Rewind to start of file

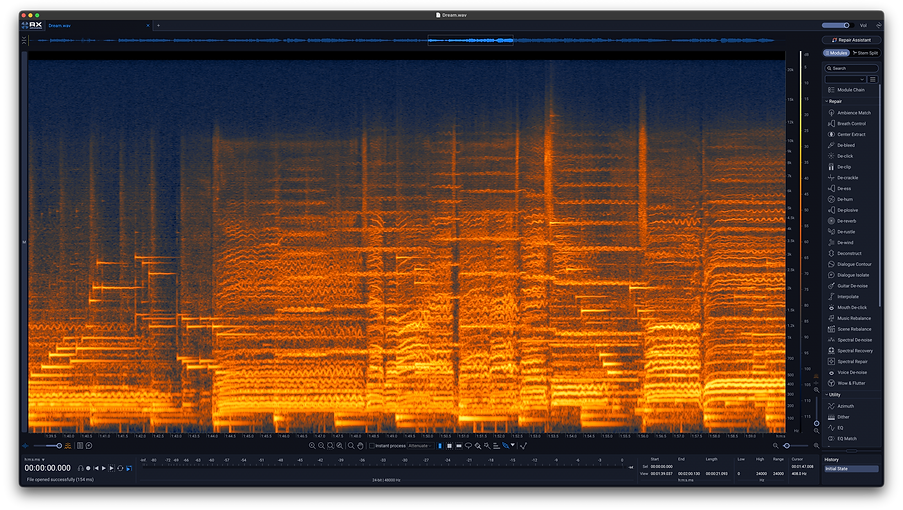(96, 468)
